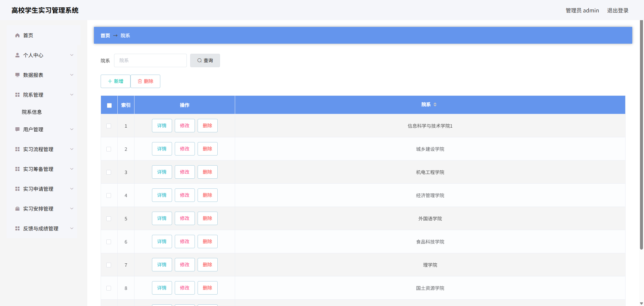Click the home icon beside 首页
This screenshot has height=306, width=644.
point(17,35)
